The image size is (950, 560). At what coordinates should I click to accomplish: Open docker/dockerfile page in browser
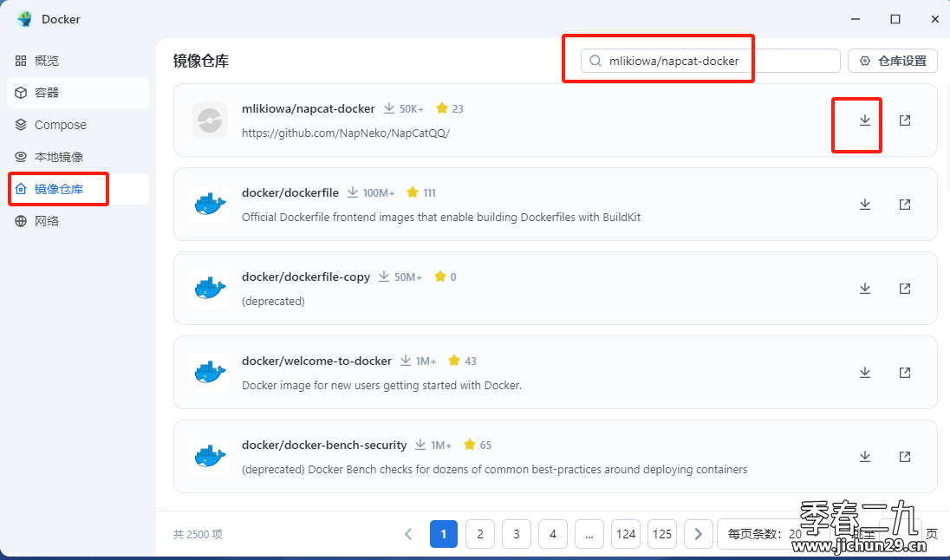[905, 205]
